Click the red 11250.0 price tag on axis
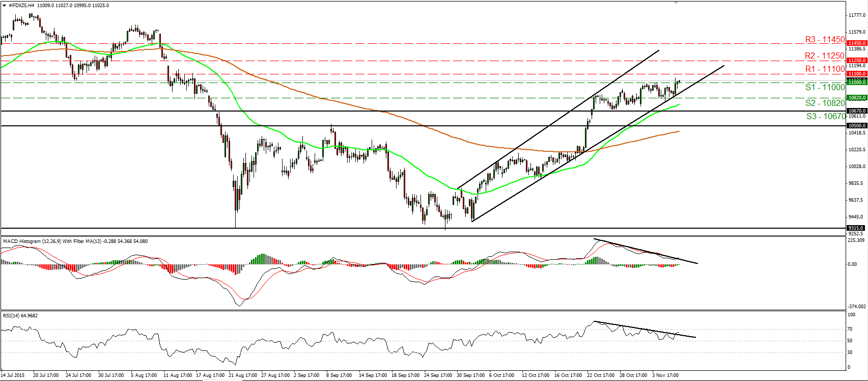The width and height of the screenshot is (868, 381). 857,60
